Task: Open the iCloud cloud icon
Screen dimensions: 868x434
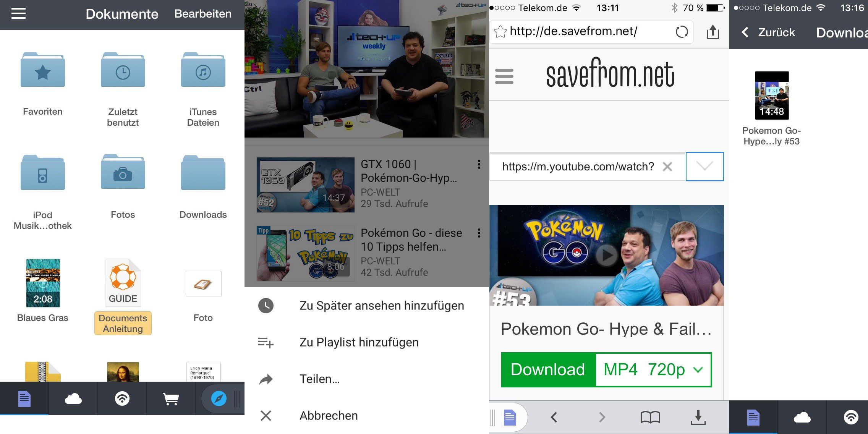Action: 73,398
